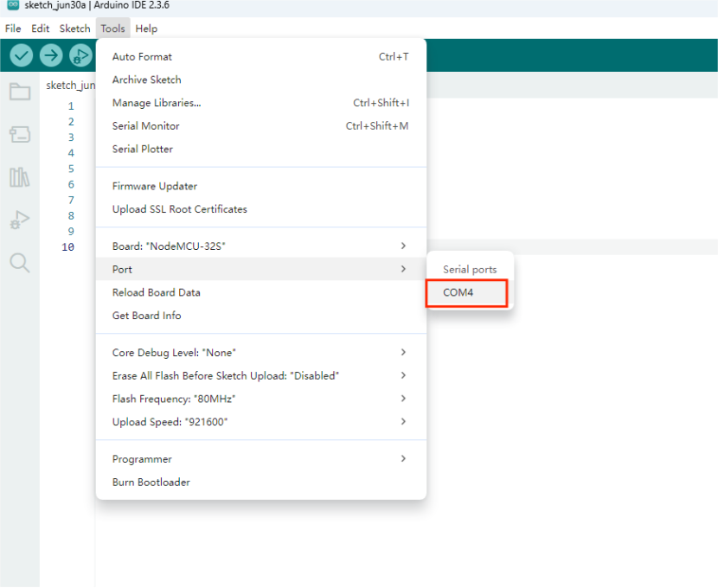Click Get Board Info
The width and height of the screenshot is (718, 588).
click(x=147, y=316)
